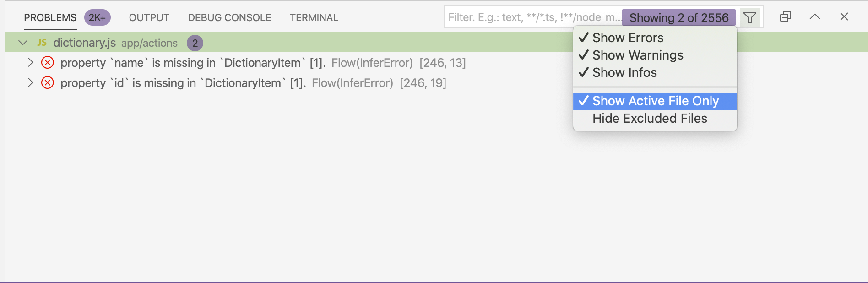Image resolution: width=868 pixels, height=283 pixels.
Task: Click the 2K+ problems count badge
Action: point(97,17)
